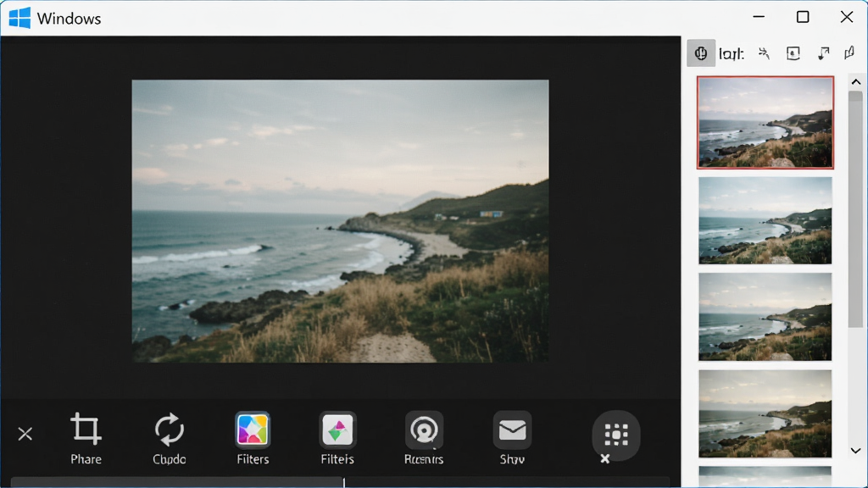
Task: Select the Phare crop tool
Action: tap(86, 429)
